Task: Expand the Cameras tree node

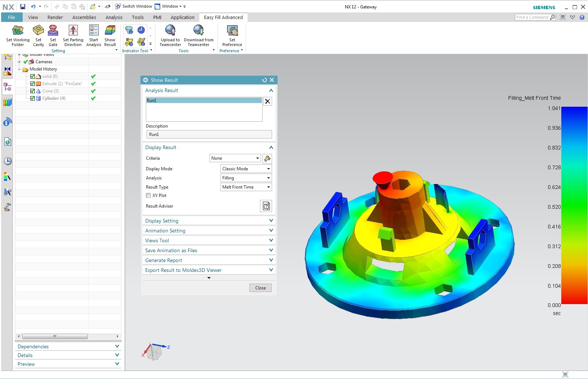Action: [19, 62]
